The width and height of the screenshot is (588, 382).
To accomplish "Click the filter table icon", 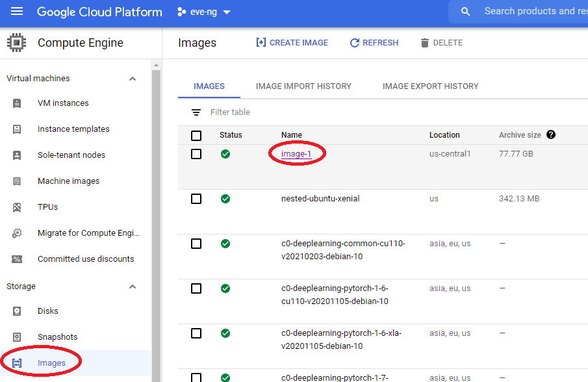I will [x=196, y=112].
